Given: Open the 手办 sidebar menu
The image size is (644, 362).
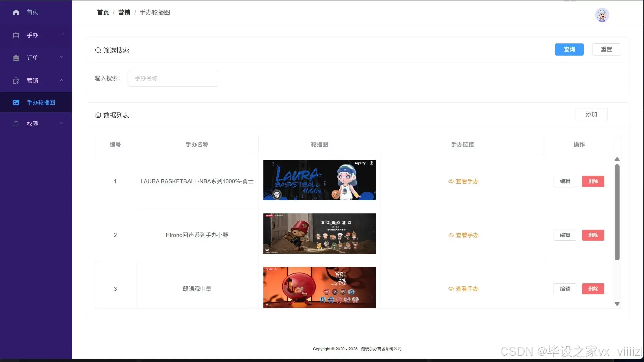Looking at the screenshot, I should pos(36,35).
